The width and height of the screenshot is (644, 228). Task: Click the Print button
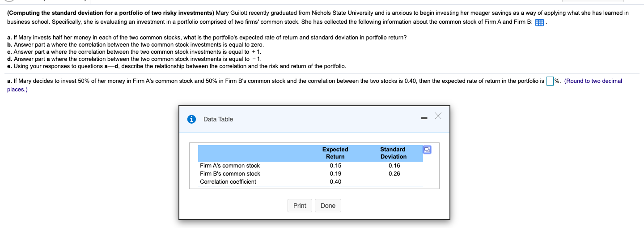[300, 206]
